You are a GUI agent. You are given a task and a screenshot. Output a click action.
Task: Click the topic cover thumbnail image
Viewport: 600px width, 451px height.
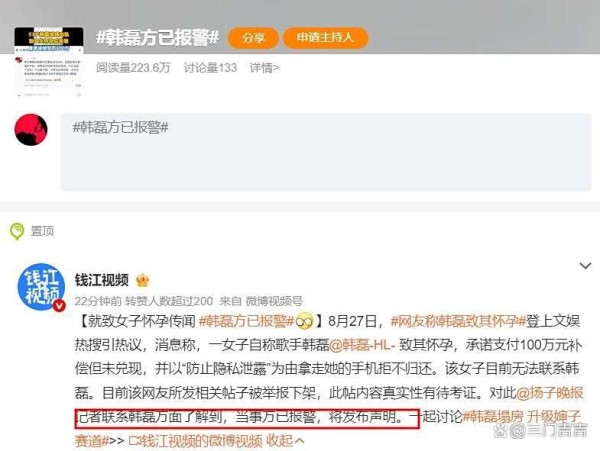(x=49, y=61)
